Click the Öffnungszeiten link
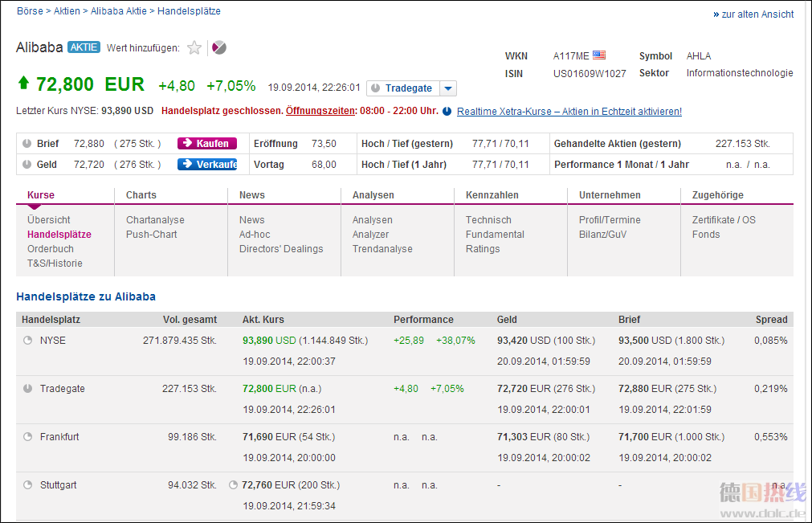 click(320, 111)
